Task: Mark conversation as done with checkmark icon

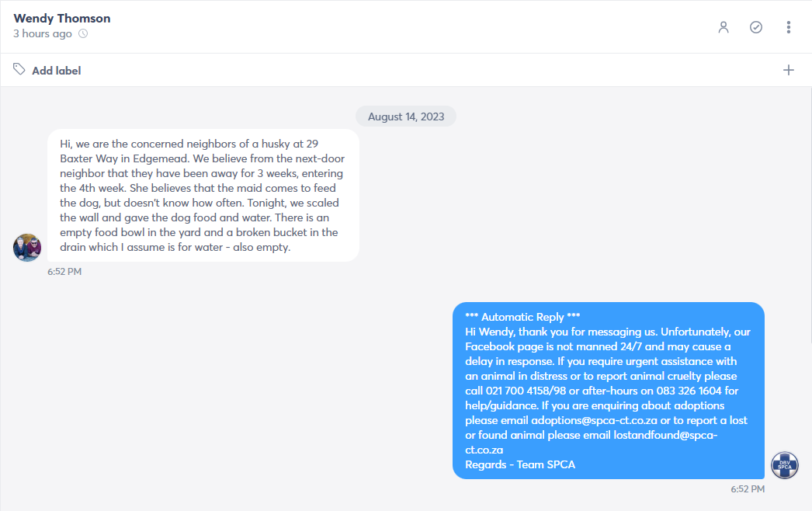Action: (x=756, y=27)
